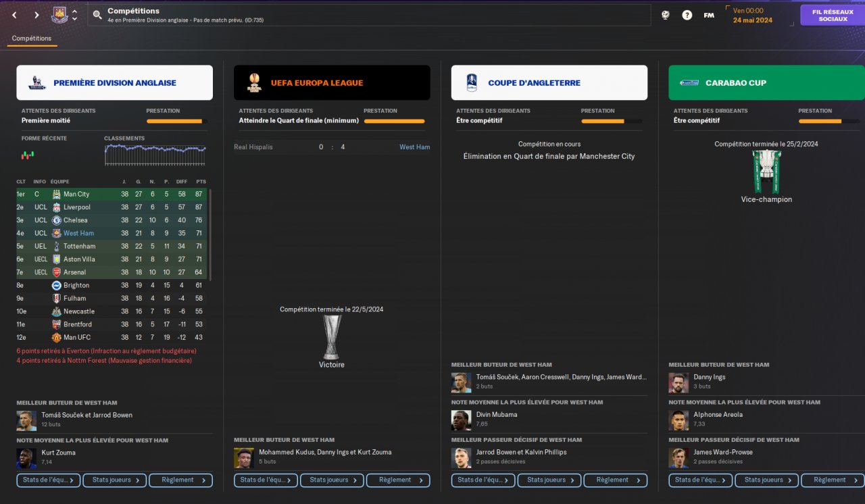Click the Arsenal club crest

pos(57,272)
